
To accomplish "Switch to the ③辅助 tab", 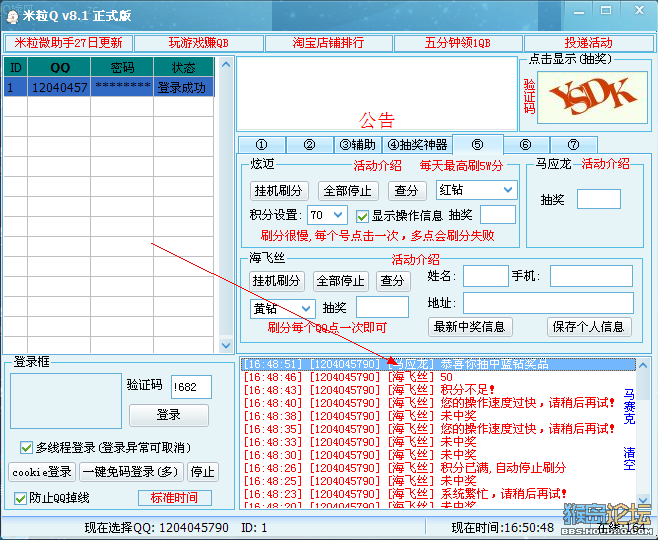I will pyautogui.click(x=358, y=145).
